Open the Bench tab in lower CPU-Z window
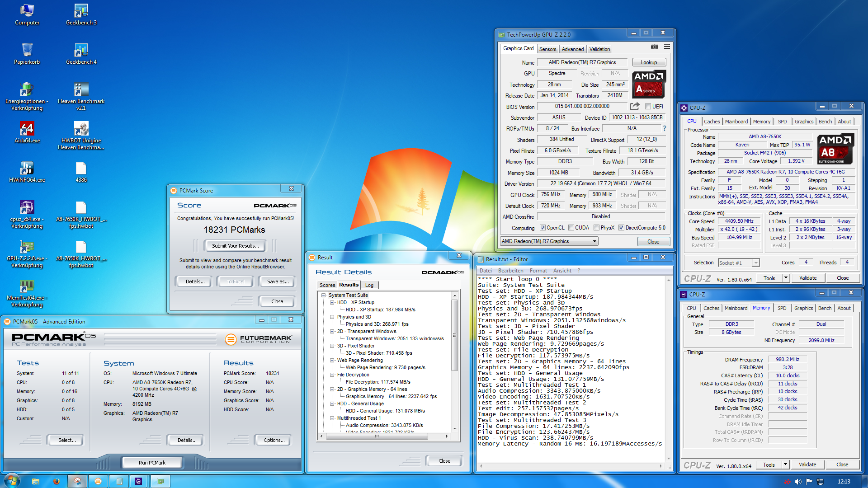This screenshot has height=488, width=868. point(825,308)
